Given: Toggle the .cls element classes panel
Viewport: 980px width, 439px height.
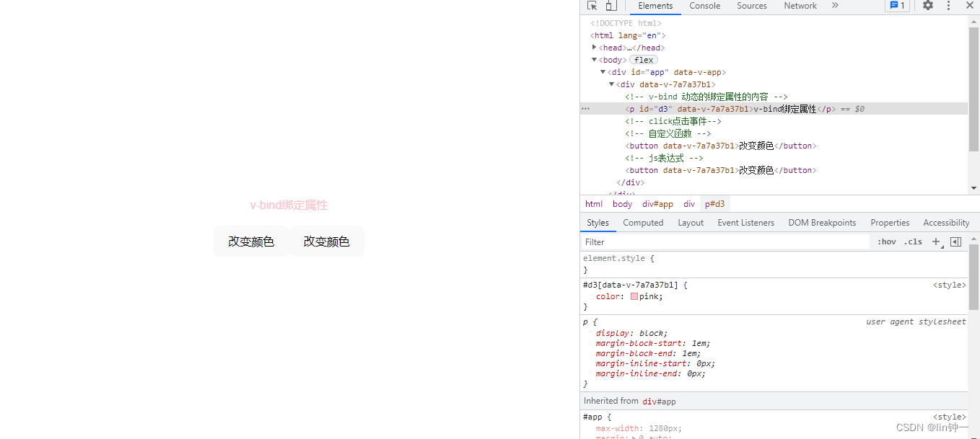Looking at the screenshot, I should click(914, 242).
